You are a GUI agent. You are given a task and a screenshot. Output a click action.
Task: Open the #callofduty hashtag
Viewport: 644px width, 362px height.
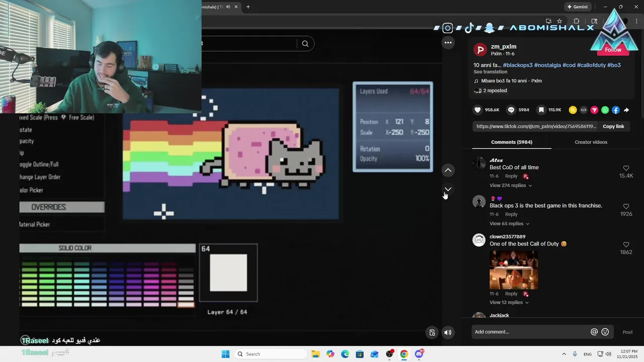pyautogui.click(x=591, y=65)
